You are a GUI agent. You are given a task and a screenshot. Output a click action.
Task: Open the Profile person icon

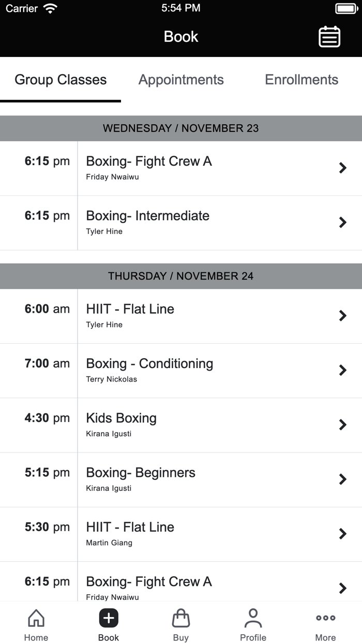click(253, 618)
